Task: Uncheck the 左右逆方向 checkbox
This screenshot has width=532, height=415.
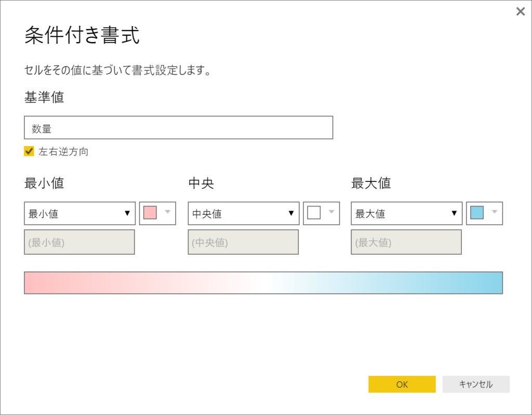Action: click(x=29, y=151)
